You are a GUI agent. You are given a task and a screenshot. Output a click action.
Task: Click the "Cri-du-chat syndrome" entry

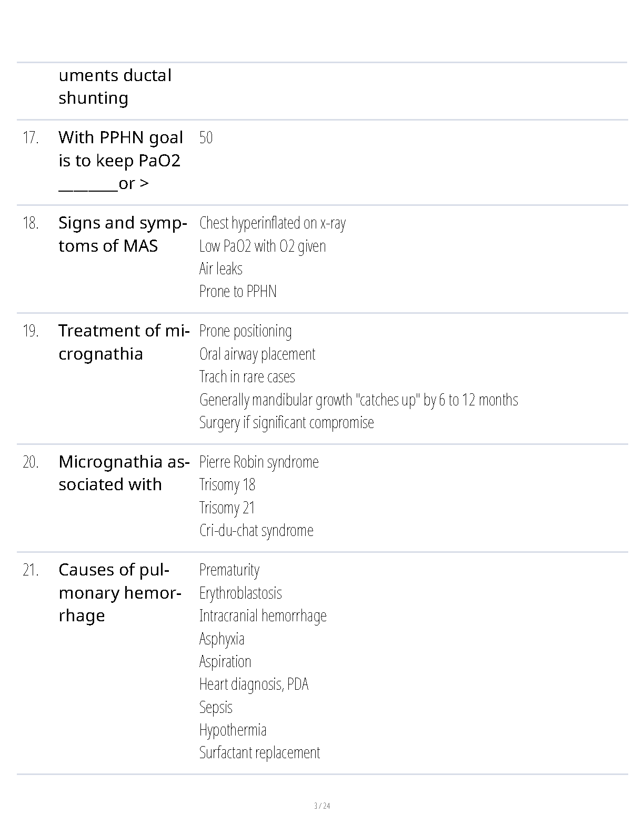pyautogui.click(x=256, y=530)
